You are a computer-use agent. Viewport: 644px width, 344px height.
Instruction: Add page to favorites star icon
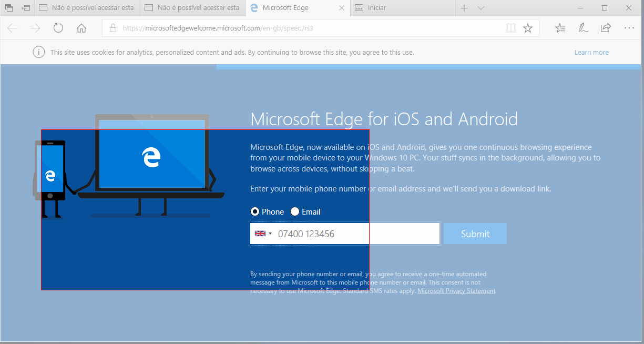(x=528, y=28)
